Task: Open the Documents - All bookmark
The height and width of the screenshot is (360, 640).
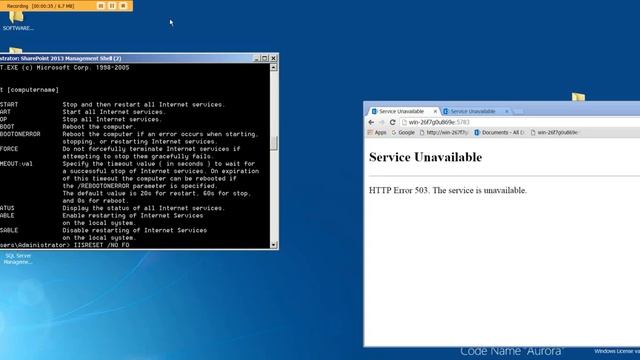Action: point(499,133)
